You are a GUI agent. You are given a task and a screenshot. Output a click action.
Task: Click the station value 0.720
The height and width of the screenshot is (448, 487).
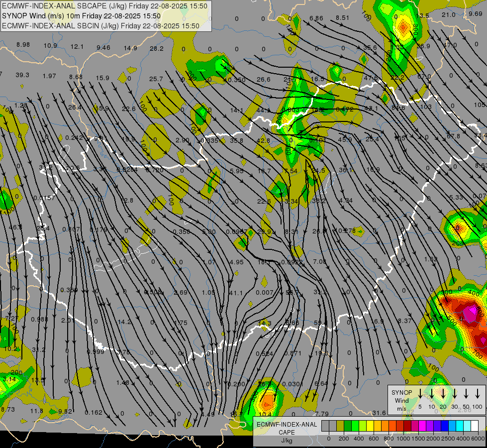(x=155, y=170)
